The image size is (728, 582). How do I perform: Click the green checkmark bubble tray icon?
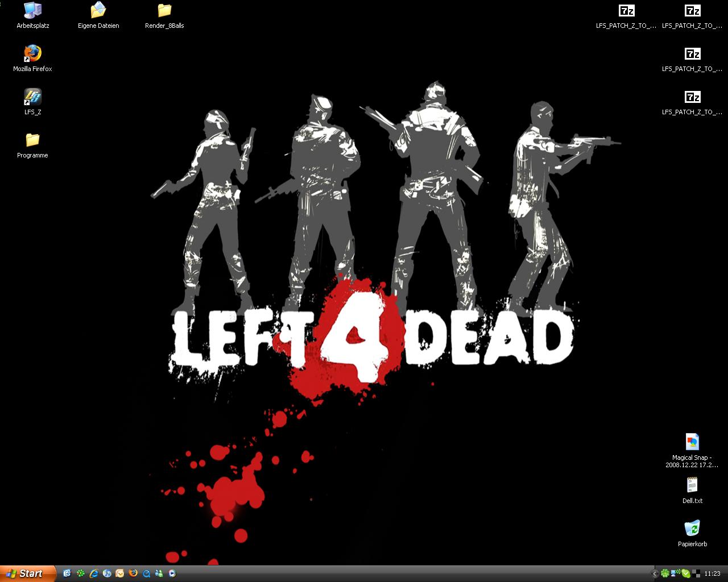pyautogui.click(x=685, y=574)
